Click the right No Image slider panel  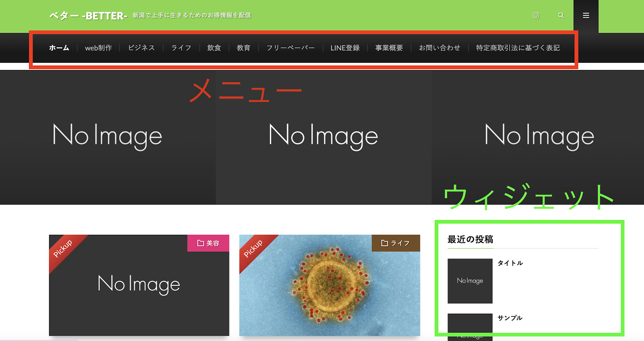pyautogui.click(x=538, y=137)
